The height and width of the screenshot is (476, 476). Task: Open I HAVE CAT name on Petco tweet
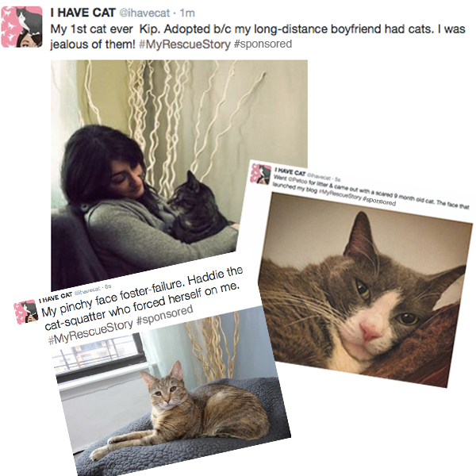(x=290, y=172)
